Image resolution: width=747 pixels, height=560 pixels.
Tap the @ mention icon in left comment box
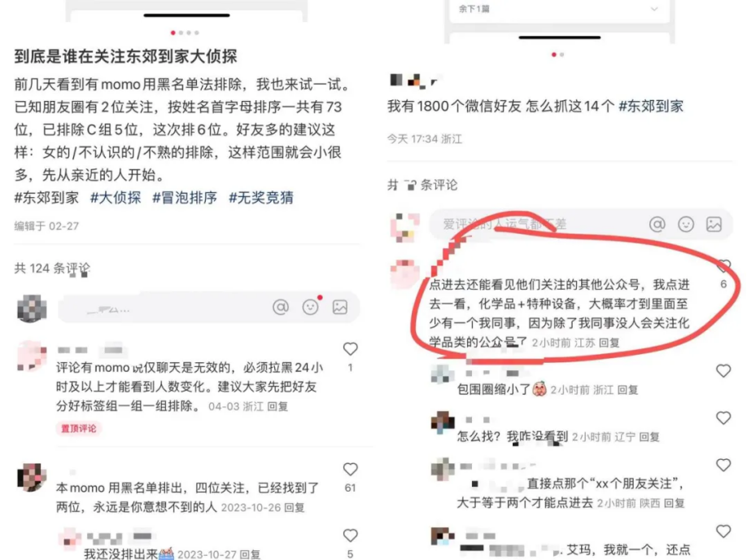point(281,307)
